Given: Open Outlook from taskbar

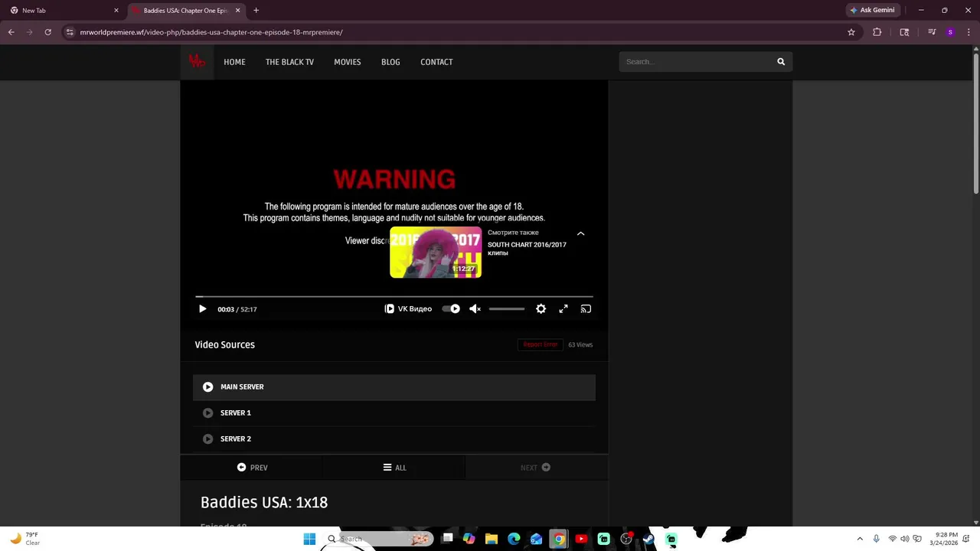Looking at the screenshot, I should [x=536, y=539].
